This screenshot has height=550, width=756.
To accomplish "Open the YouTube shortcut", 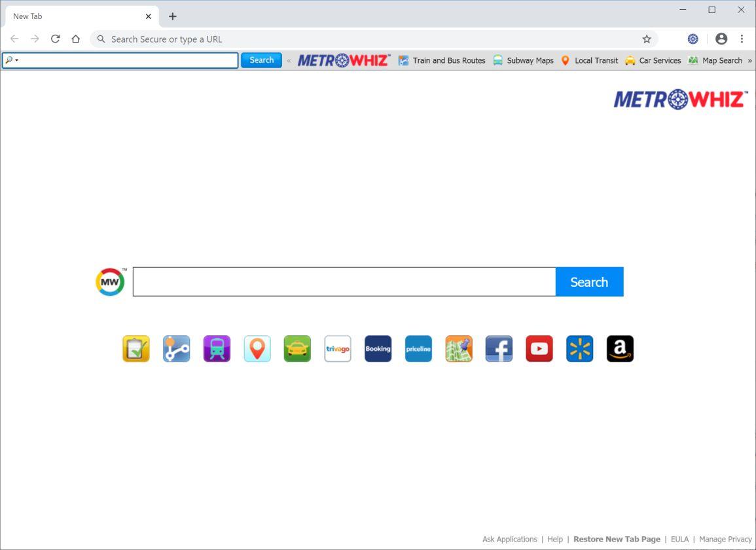I will click(539, 348).
